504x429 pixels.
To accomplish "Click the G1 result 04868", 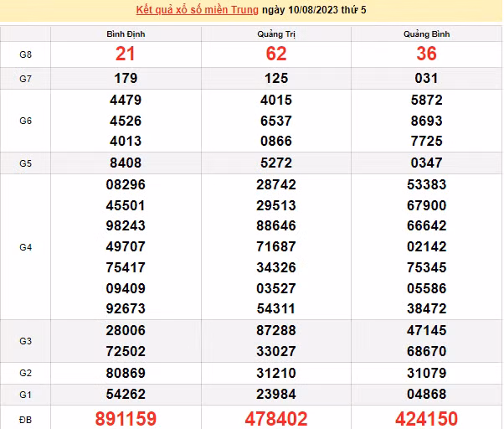I will coord(426,394).
